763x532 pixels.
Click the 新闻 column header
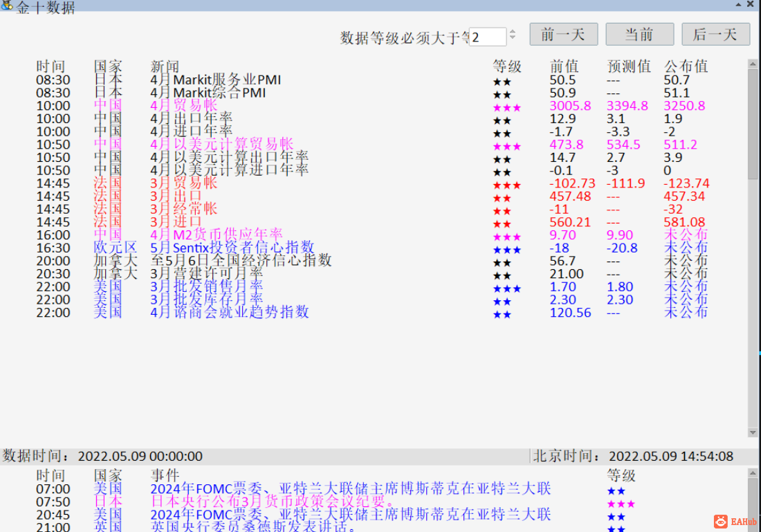click(x=165, y=66)
